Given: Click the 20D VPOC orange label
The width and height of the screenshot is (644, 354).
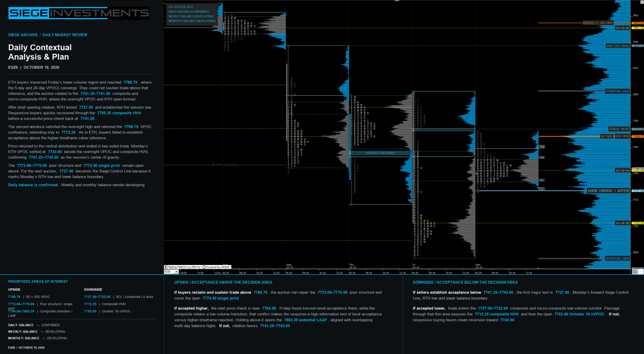Looking at the screenshot, I should [622, 136].
